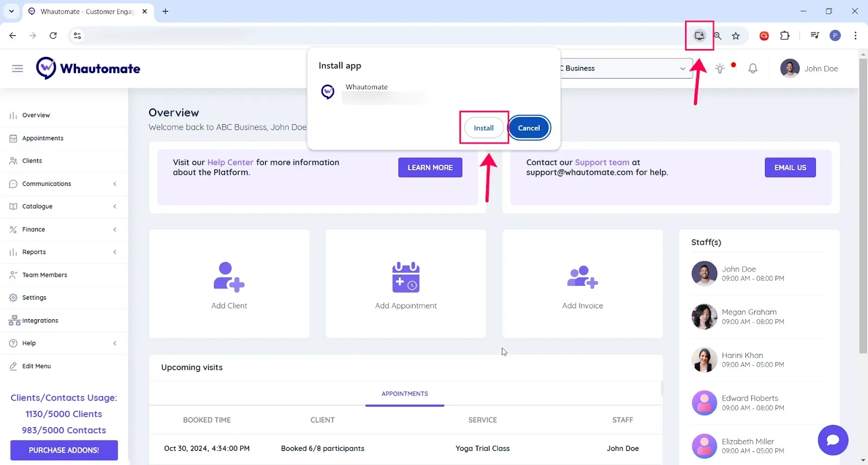Click the Add Appointment calendar icon

[x=406, y=277]
